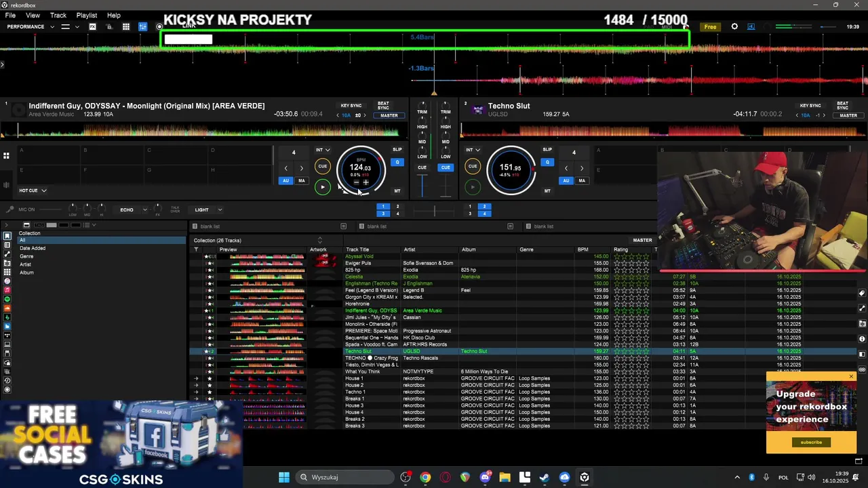The height and width of the screenshot is (488, 868).
Task: Toggle MT master tempo on deck 2
Action: click(x=547, y=191)
